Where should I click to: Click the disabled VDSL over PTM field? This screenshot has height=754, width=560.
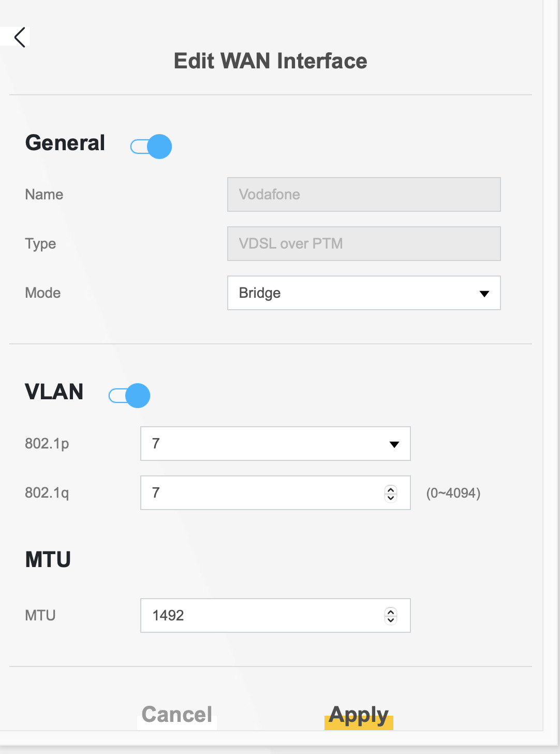click(x=364, y=244)
